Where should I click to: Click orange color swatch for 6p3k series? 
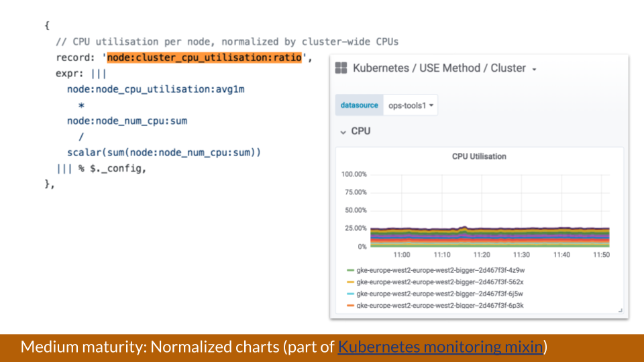[x=350, y=306]
